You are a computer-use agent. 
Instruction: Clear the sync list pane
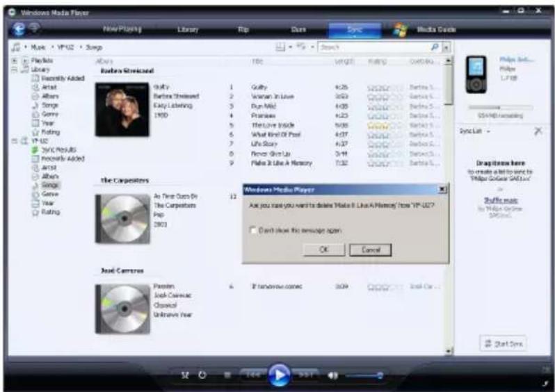[538, 131]
